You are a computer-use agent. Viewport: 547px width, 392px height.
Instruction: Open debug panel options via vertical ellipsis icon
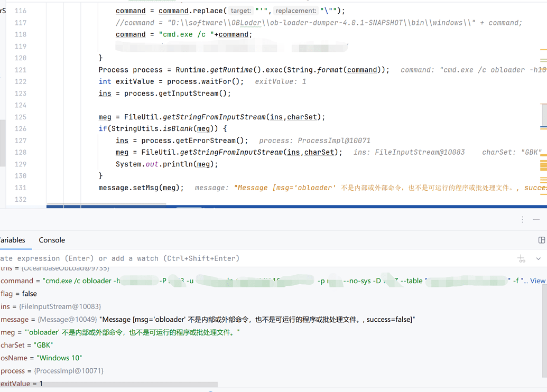(x=522, y=219)
